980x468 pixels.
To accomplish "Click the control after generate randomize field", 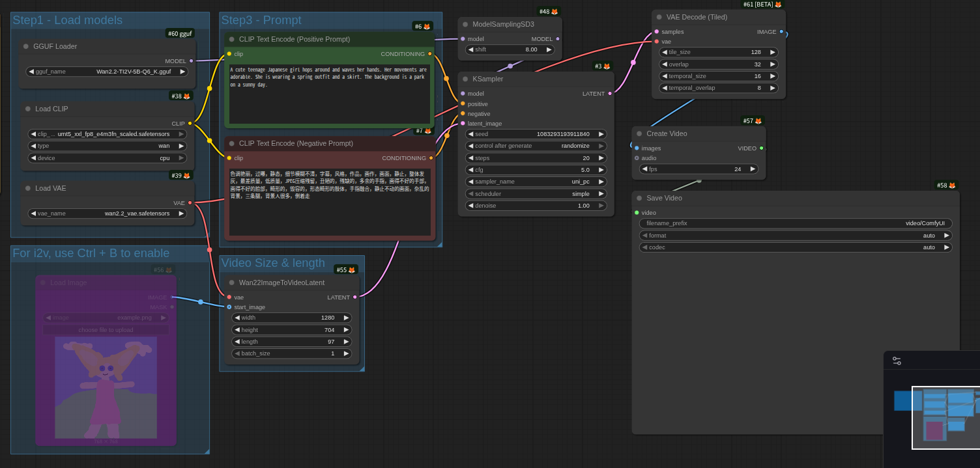I will 536,146.
